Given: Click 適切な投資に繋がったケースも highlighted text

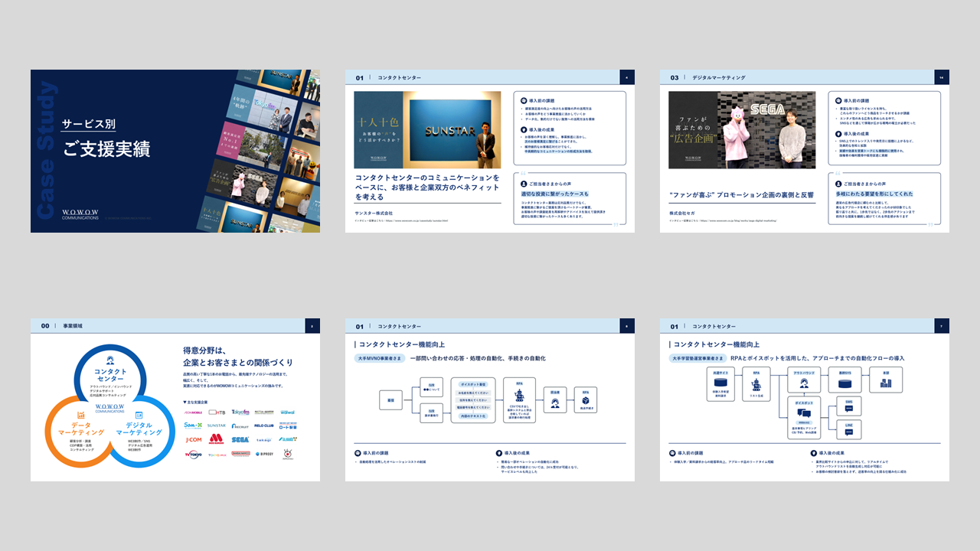Looking at the screenshot, I should [x=555, y=194].
